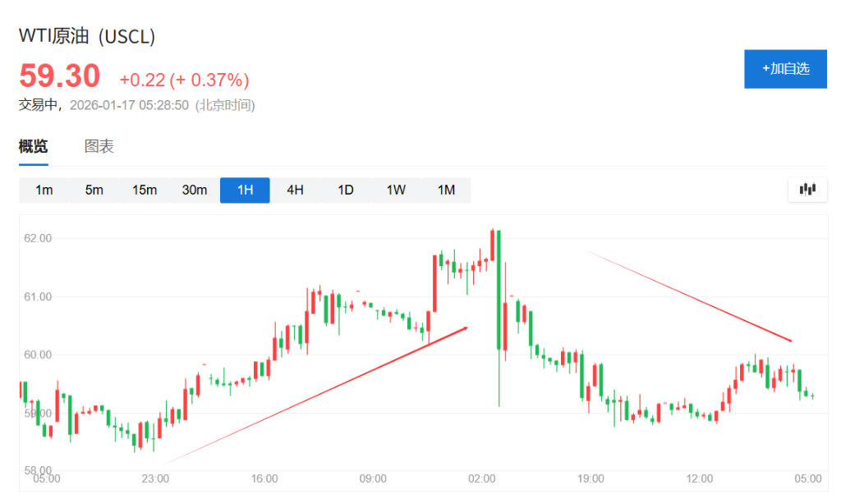Select the active 1H interval

point(245,190)
